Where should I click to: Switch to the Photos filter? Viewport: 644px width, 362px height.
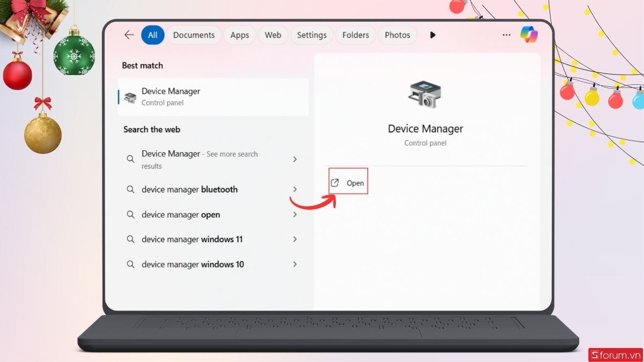(x=397, y=34)
